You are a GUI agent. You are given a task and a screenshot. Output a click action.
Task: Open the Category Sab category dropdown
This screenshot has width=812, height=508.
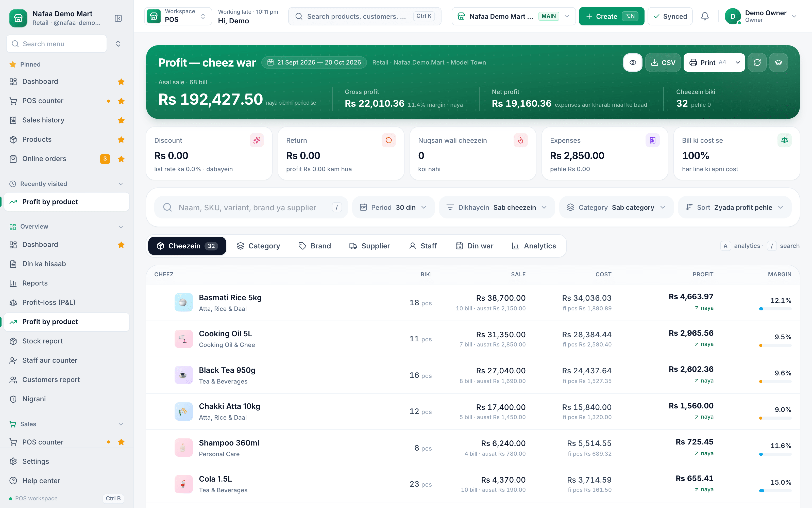tap(616, 207)
